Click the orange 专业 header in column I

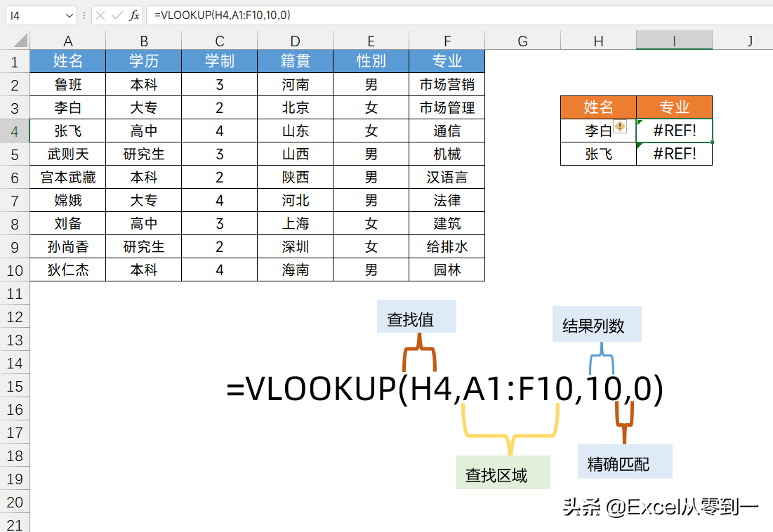(675, 107)
